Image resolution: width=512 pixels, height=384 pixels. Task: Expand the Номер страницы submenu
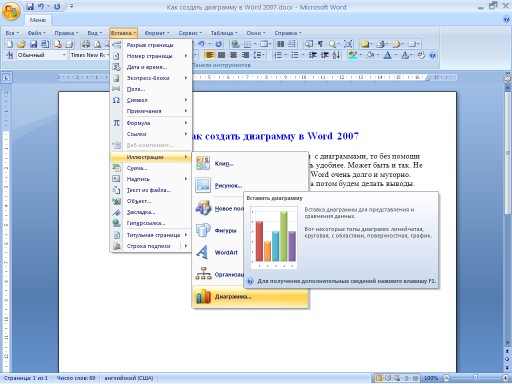point(151,56)
